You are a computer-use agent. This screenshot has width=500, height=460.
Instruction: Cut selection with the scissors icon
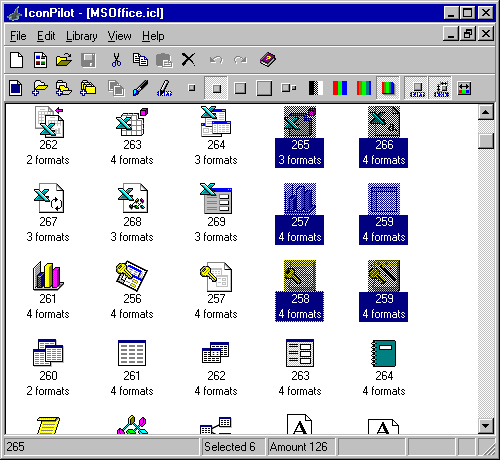116,60
